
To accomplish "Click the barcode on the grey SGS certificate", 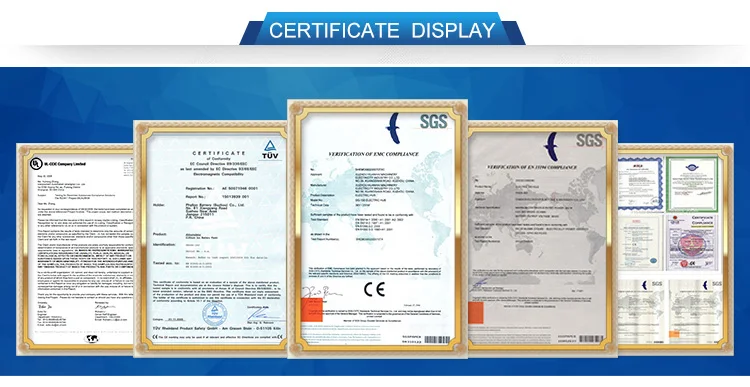I will click(592, 339).
